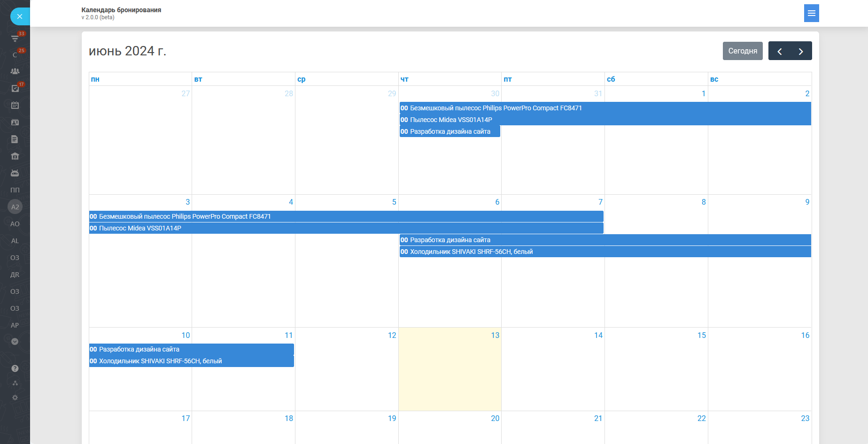Select the AL sidebar item
Viewport: 868px width, 444px height.
[15, 241]
